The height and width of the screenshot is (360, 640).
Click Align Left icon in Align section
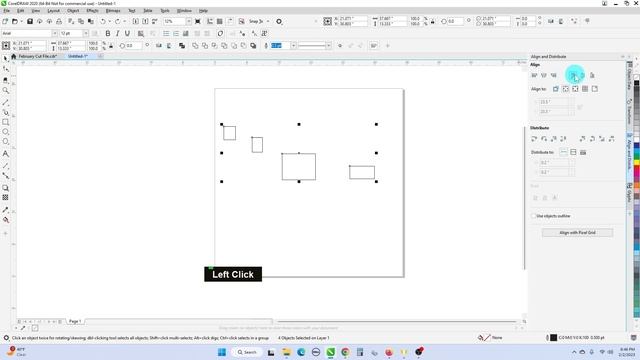534,75
